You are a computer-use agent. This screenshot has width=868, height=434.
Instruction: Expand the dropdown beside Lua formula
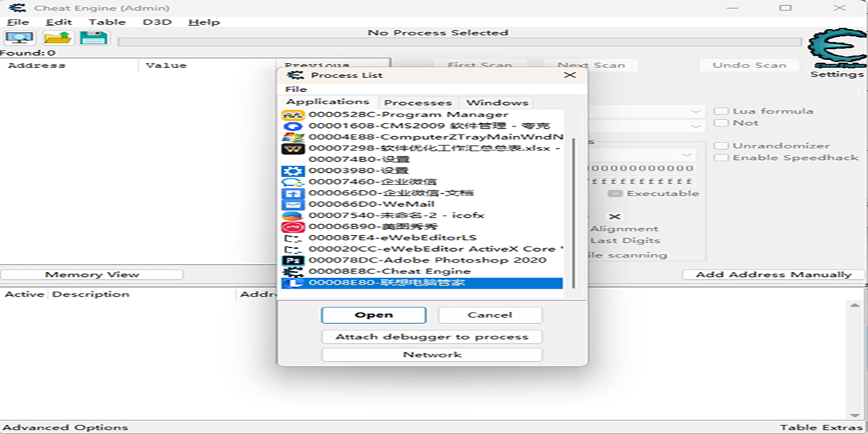coord(696,111)
